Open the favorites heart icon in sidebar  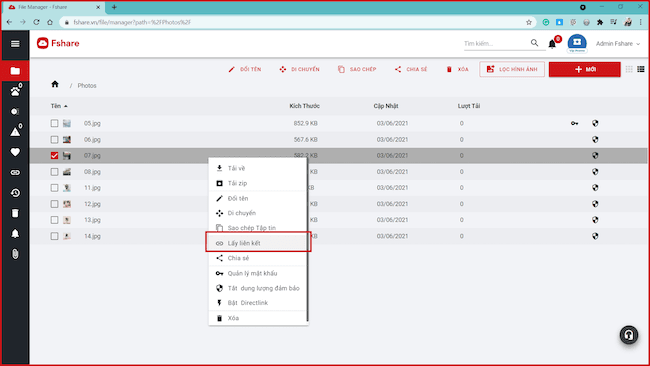tap(15, 152)
